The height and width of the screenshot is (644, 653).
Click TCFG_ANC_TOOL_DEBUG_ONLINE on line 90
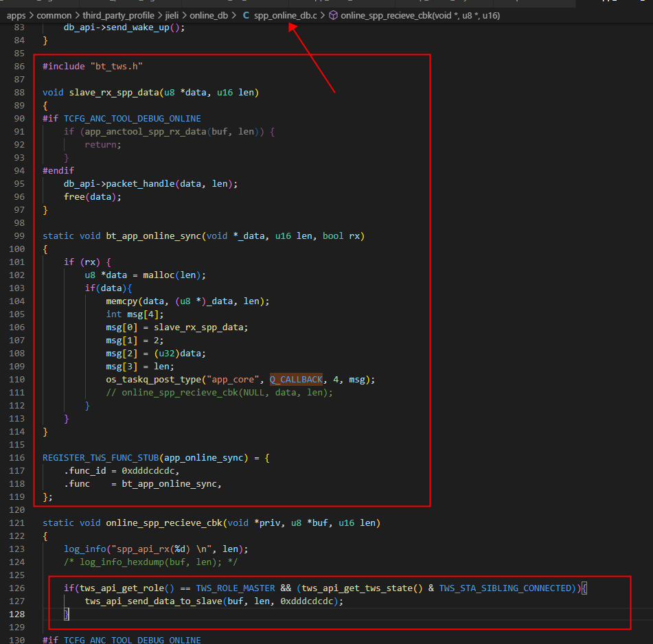click(132, 118)
